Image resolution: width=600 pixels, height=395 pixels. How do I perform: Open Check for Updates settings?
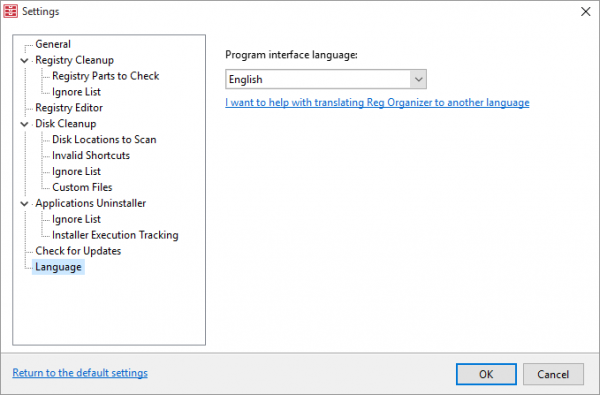pyautogui.click(x=78, y=251)
